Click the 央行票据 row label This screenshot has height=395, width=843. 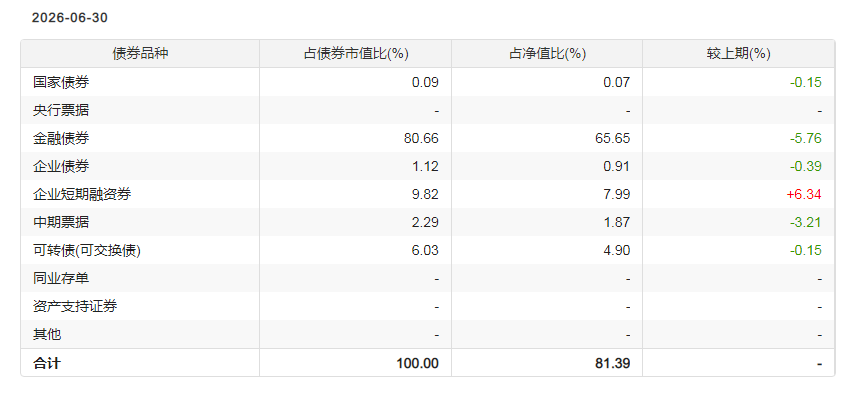click(x=61, y=110)
